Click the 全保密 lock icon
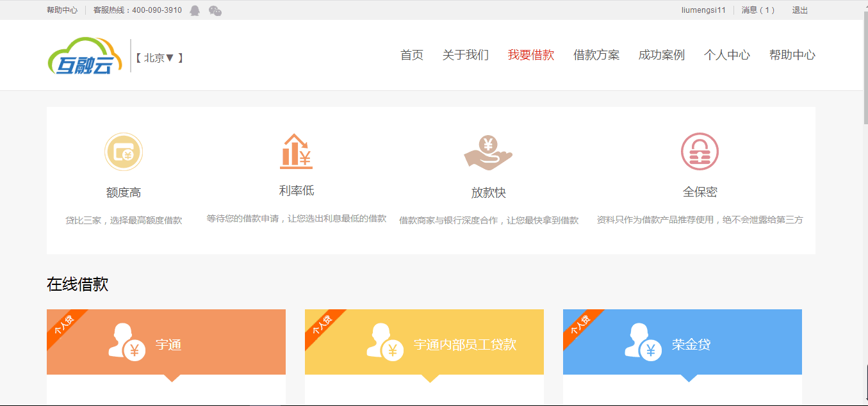 pyautogui.click(x=700, y=152)
